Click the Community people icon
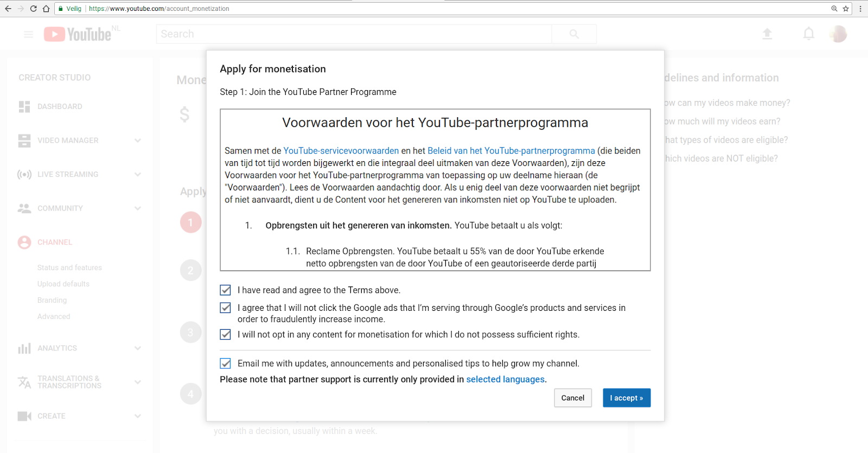 click(x=24, y=208)
